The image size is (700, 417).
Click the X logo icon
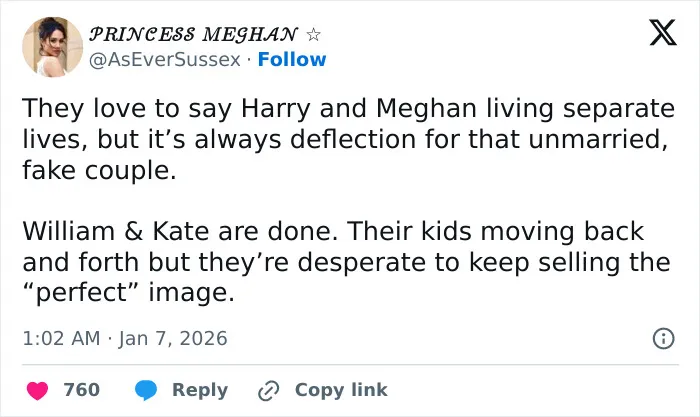663,33
